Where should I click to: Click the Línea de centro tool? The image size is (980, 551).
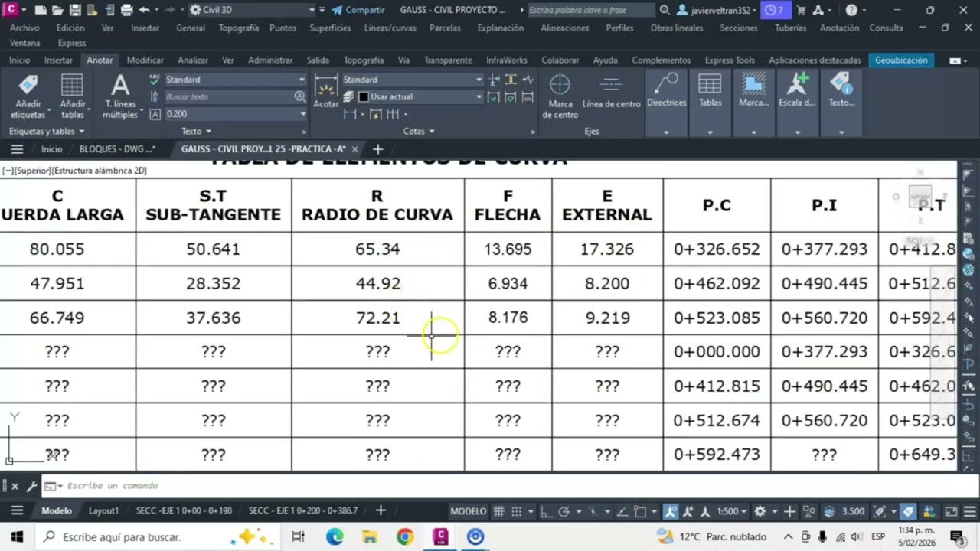click(x=611, y=93)
